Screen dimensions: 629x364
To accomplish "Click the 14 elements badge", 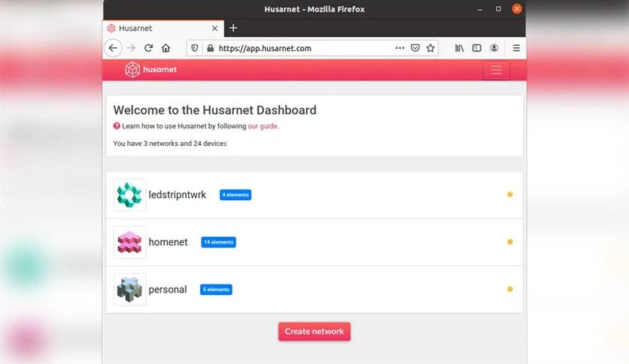I will pos(219,242).
